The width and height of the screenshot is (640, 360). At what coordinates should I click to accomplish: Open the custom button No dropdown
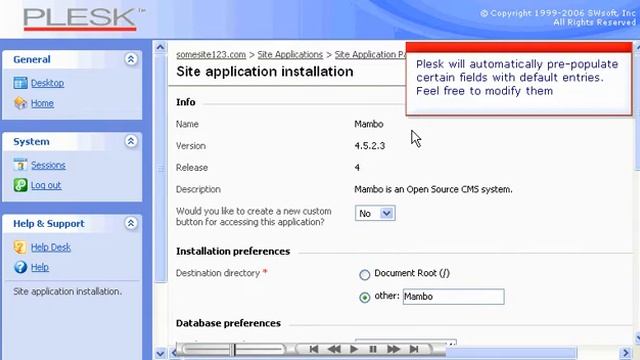click(375, 213)
